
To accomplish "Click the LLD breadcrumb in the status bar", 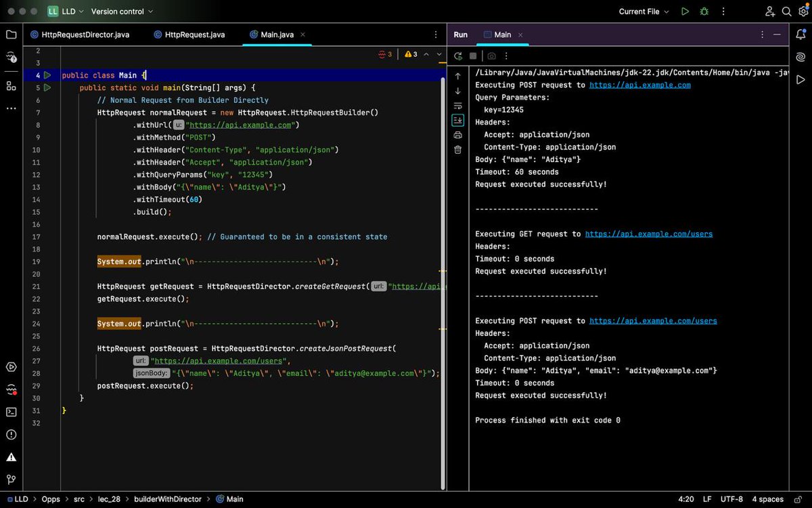I will coord(18,499).
